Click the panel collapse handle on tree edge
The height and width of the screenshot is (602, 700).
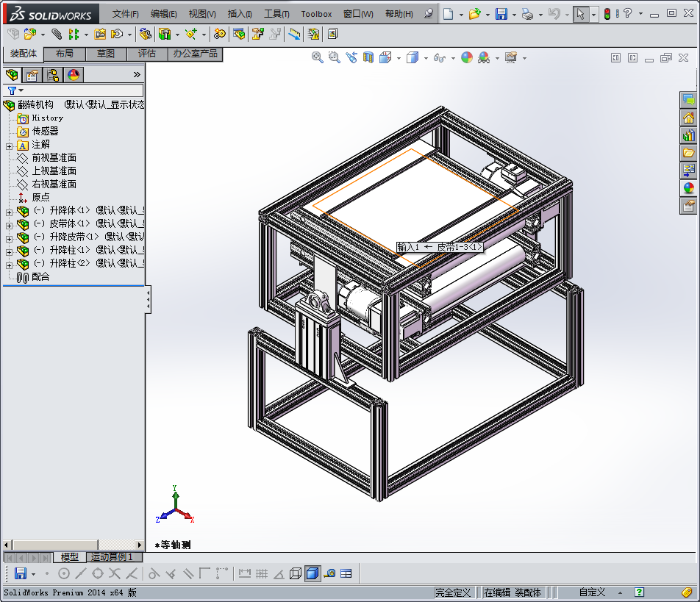tap(149, 299)
